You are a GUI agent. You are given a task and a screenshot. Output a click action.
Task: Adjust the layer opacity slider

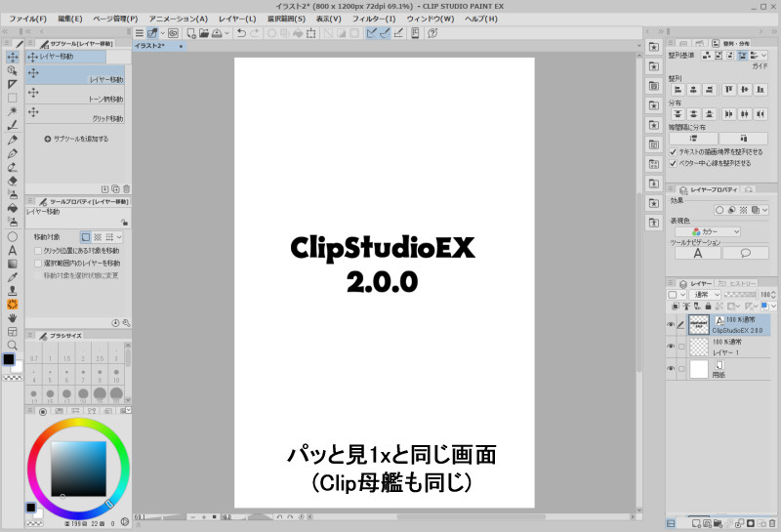tap(740, 295)
